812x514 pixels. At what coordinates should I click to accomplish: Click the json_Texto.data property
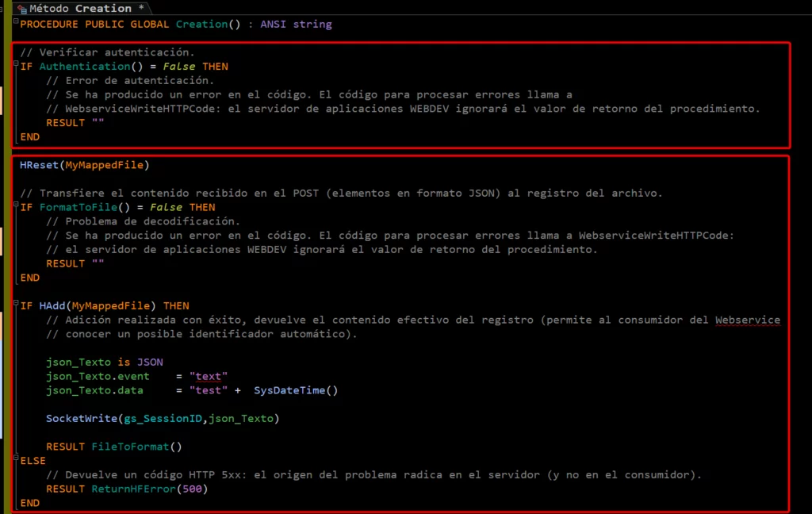click(94, 390)
